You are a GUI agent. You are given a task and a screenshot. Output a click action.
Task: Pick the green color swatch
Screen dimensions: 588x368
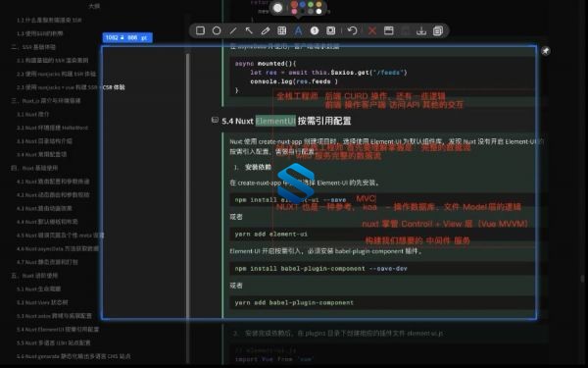[x=311, y=5]
